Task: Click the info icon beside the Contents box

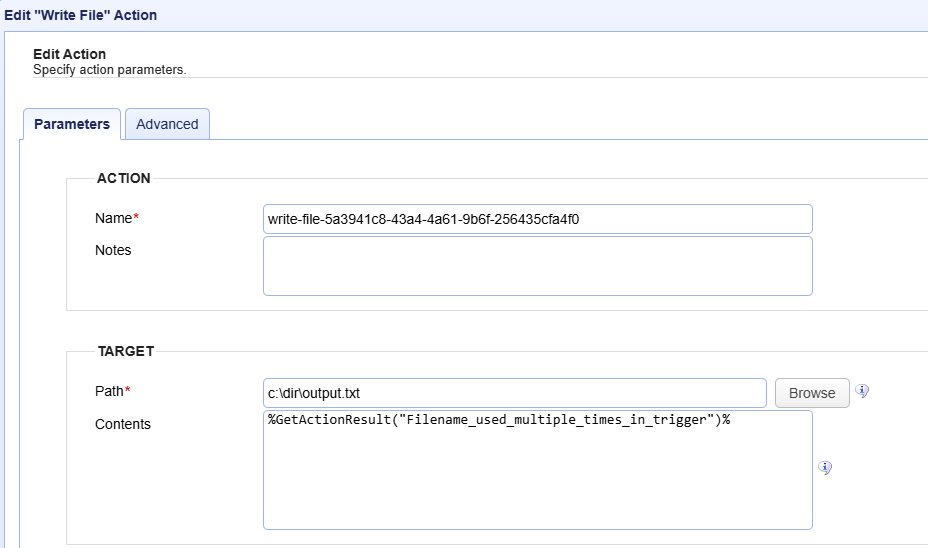Action: [x=825, y=467]
